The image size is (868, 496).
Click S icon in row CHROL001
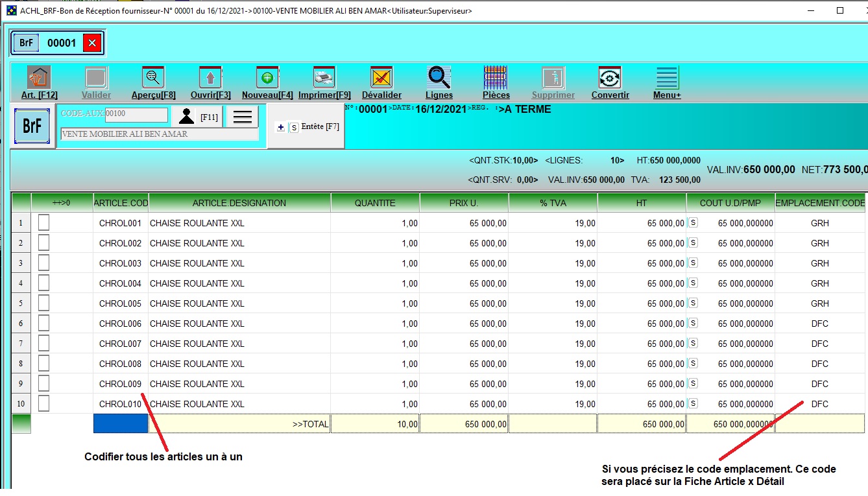click(693, 222)
